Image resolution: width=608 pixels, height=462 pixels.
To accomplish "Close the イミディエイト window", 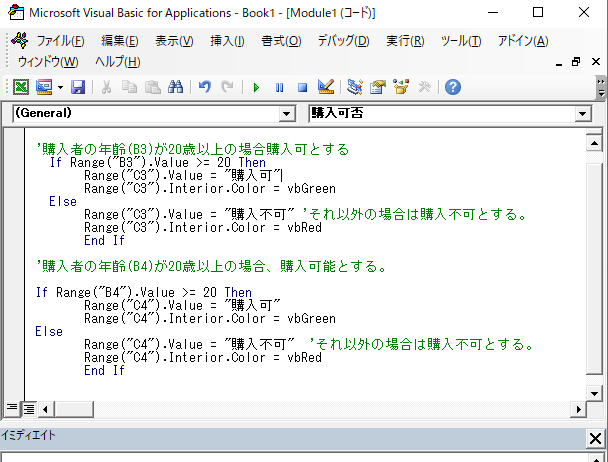I will tap(595, 439).
